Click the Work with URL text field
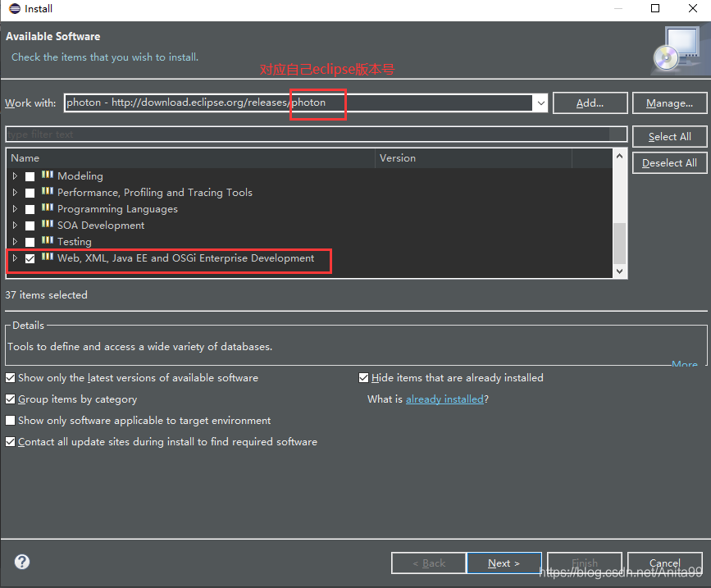The width and height of the screenshot is (711, 588). [299, 103]
